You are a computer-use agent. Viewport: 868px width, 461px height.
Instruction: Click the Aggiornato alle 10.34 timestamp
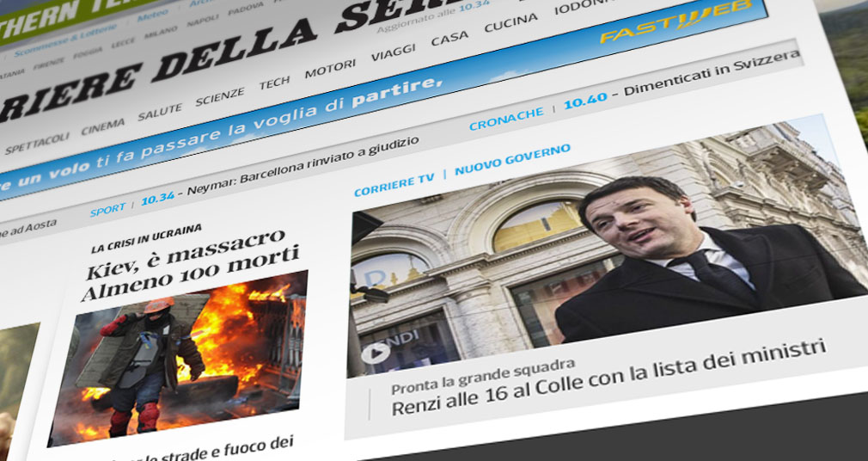434,16
